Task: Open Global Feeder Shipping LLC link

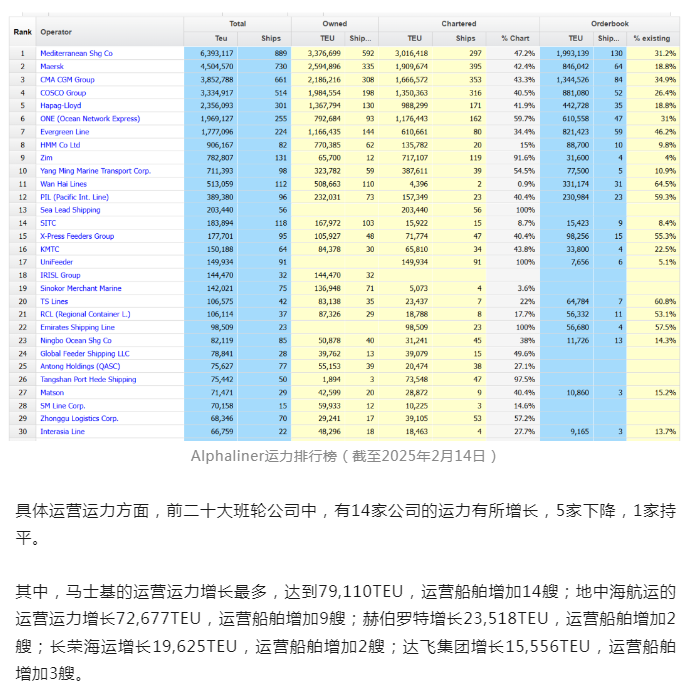Action: (85, 353)
